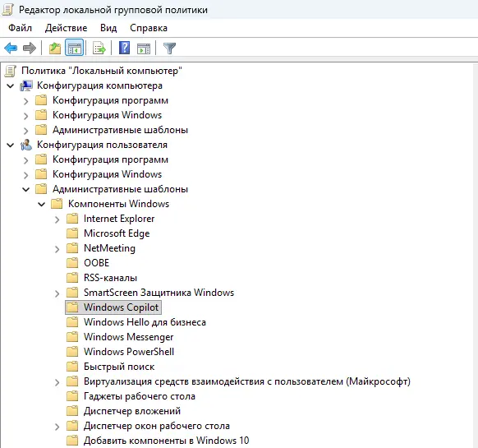Expand the Internet Explorer folder
The width and height of the screenshot is (478, 448).
pos(57,219)
